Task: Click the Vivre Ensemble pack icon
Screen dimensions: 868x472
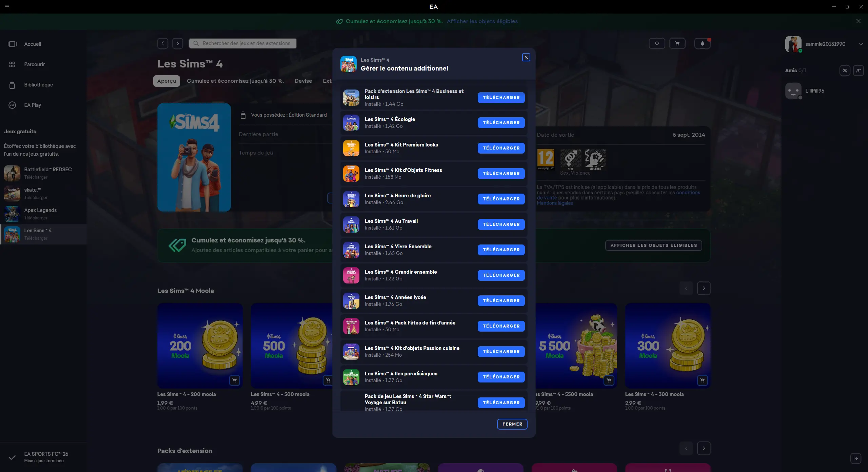Action: pyautogui.click(x=351, y=250)
